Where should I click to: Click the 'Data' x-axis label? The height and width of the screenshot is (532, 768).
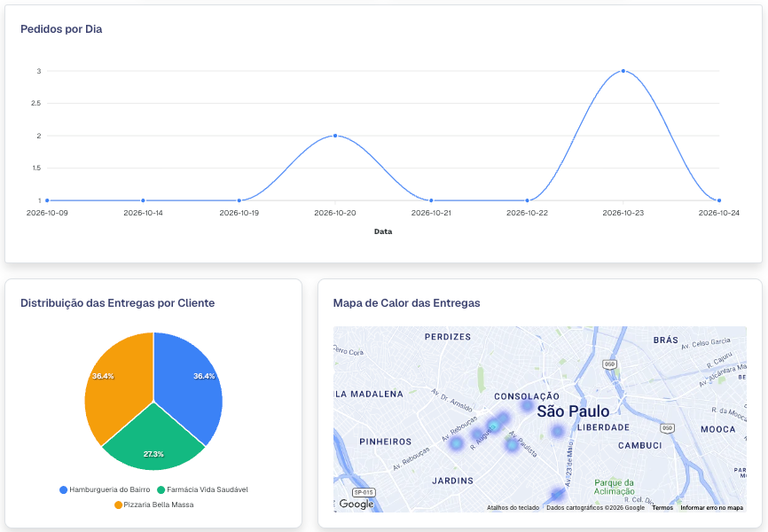coord(383,231)
